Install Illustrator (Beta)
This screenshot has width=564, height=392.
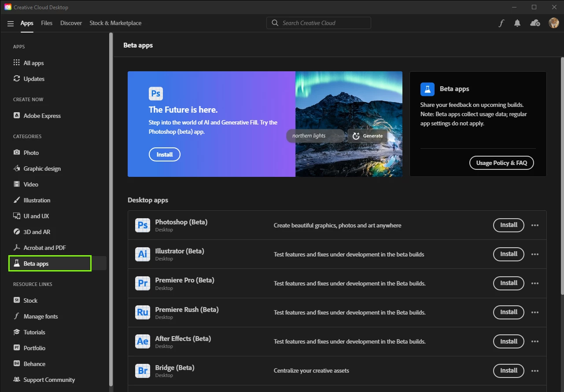pyautogui.click(x=509, y=254)
